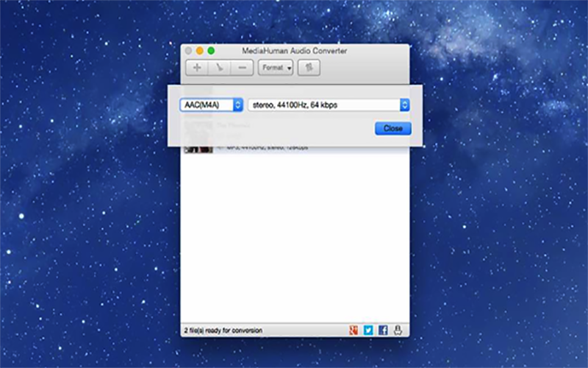Screen dimensions: 588x368
Task: Start conversion using the convert arrows button
Action: [x=309, y=68]
